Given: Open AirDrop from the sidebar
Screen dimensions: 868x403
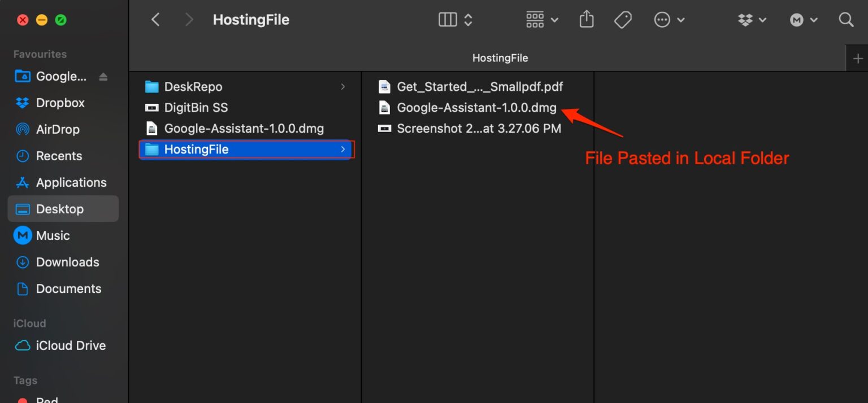Looking at the screenshot, I should 58,129.
